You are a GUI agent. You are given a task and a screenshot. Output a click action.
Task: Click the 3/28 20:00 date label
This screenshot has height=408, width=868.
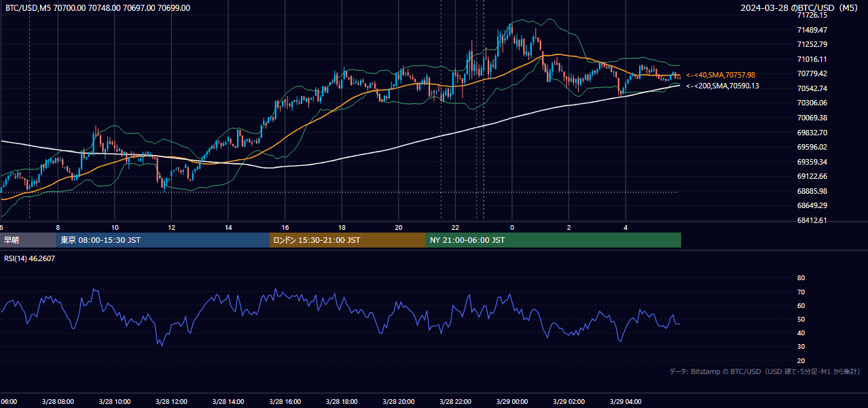(398, 402)
